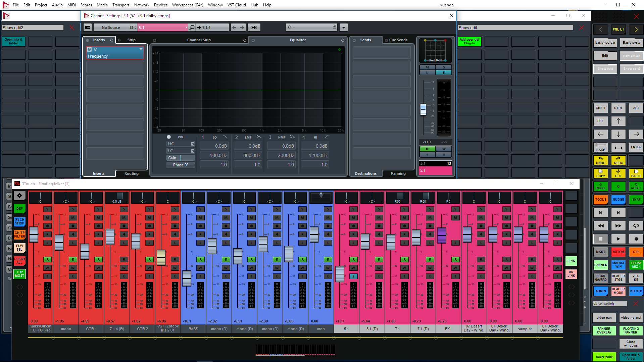Open the Channel Strip preset diamond menu
Viewport: 644px width, 362px height.
(x=245, y=40)
